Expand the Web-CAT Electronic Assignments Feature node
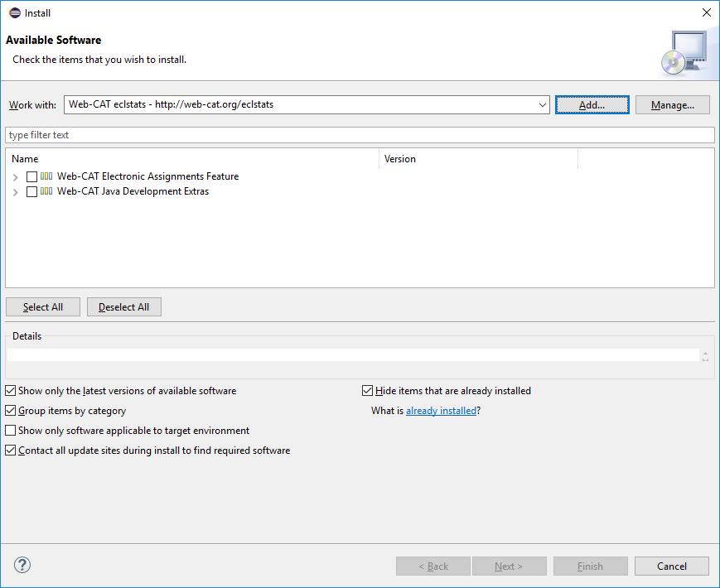The height and width of the screenshot is (588, 720). tap(15, 176)
